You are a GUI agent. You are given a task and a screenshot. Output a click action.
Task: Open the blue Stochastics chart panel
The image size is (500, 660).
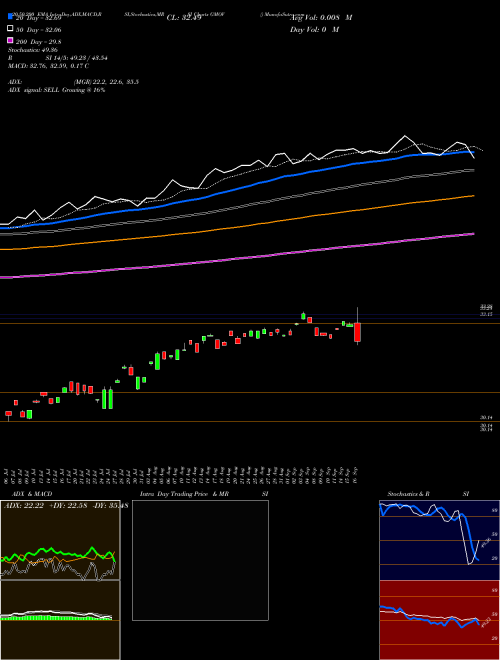(x=439, y=540)
